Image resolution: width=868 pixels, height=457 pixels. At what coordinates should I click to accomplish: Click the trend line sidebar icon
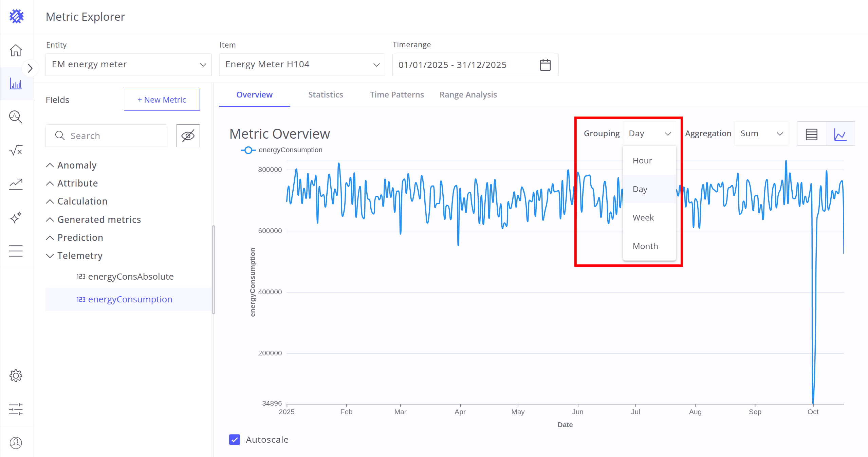[x=16, y=184]
